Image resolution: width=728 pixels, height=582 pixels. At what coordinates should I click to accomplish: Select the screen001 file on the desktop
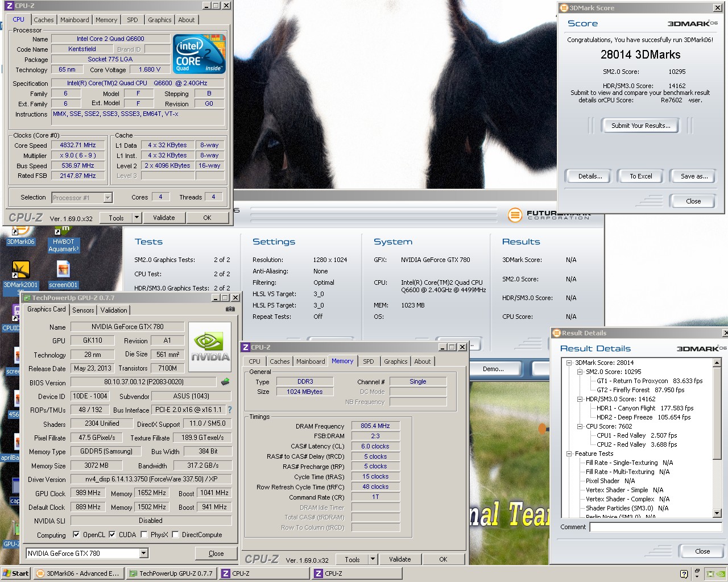pyautogui.click(x=63, y=275)
